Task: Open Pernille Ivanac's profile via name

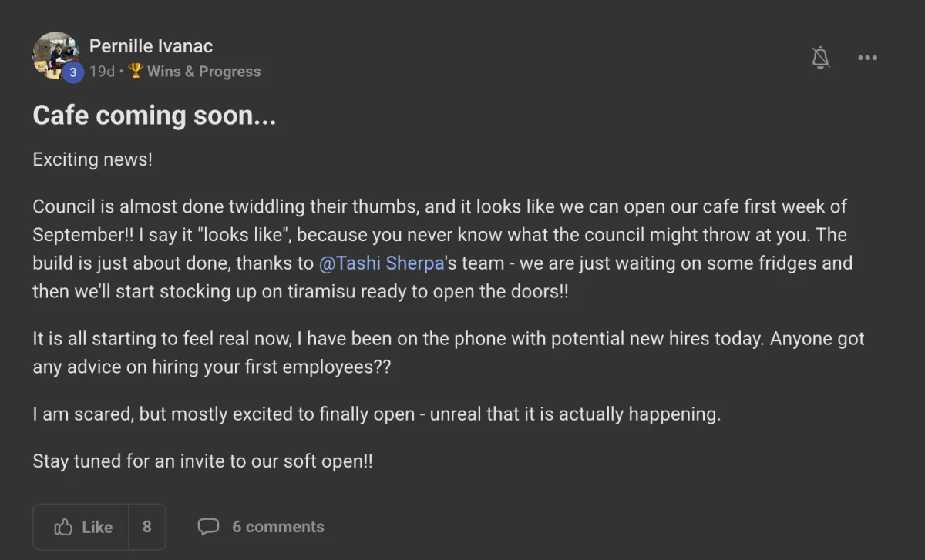Action: tap(151, 46)
